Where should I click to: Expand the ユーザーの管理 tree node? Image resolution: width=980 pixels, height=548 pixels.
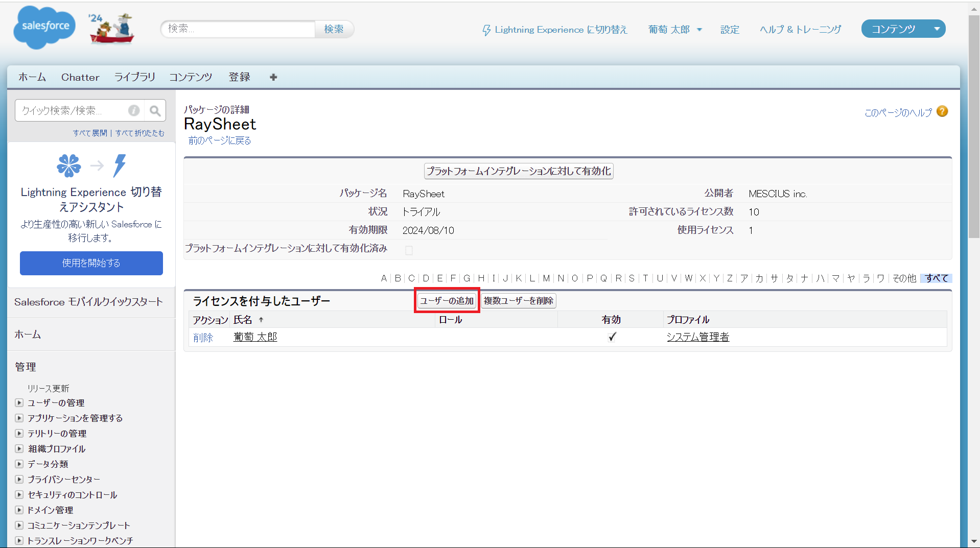tap(19, 403)
